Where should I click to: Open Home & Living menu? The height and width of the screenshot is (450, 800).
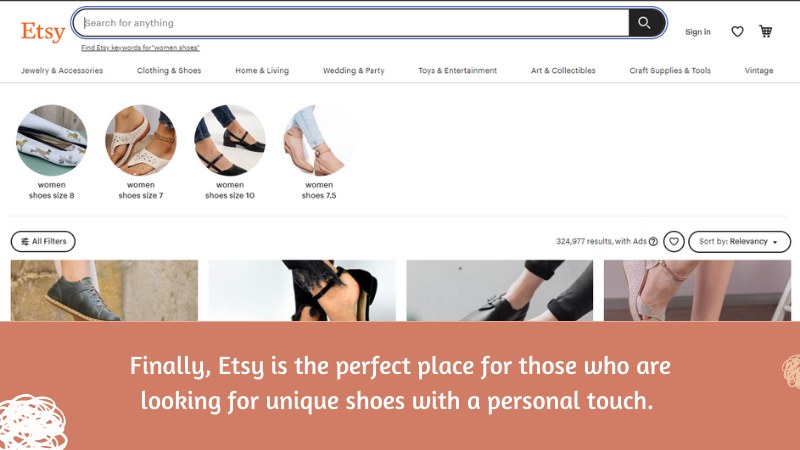pos(262,70)
